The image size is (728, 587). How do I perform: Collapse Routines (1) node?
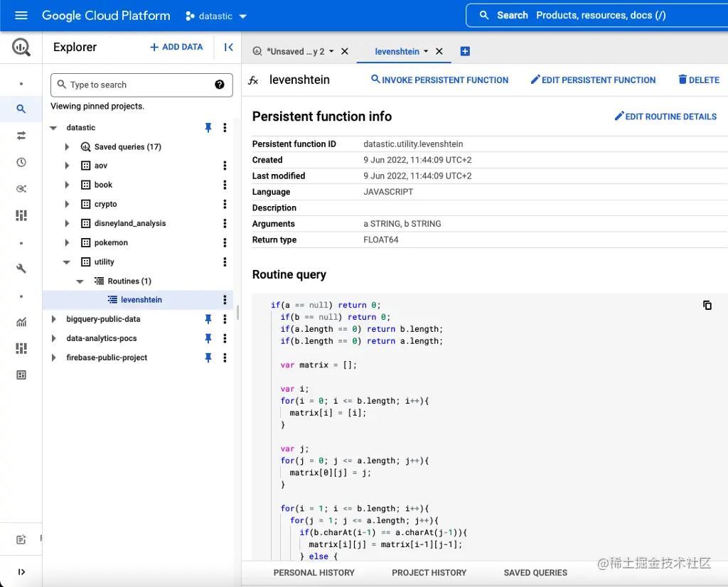(x=80, y=281)
